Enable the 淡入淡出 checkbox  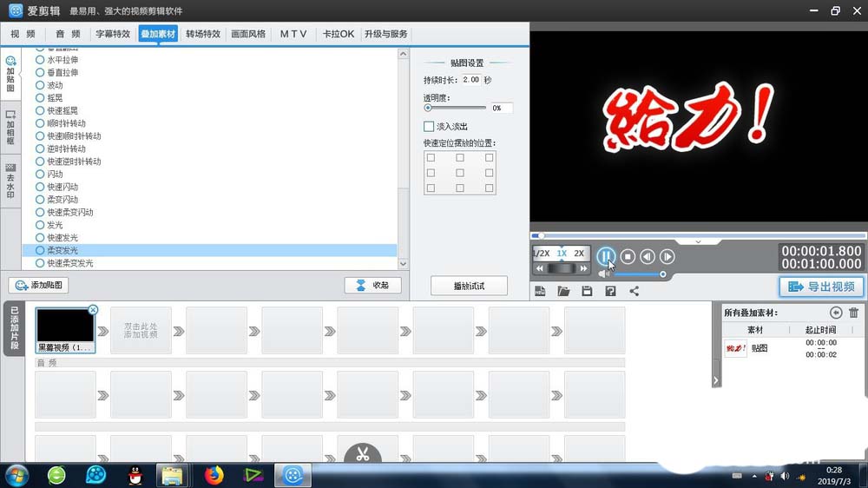(429, 126)
